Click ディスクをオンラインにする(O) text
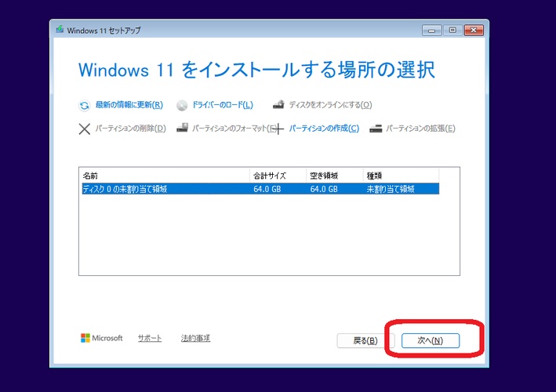The width and height of the screenshot is (556, 392). point(330,105)
